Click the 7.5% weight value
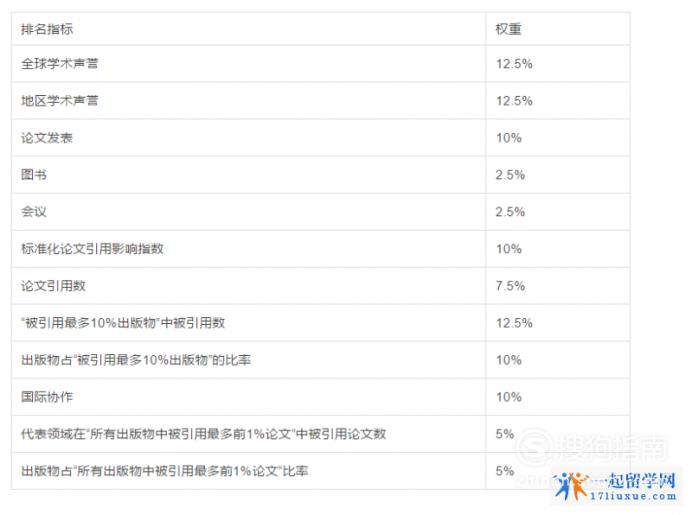 click(x=510, y=286)
